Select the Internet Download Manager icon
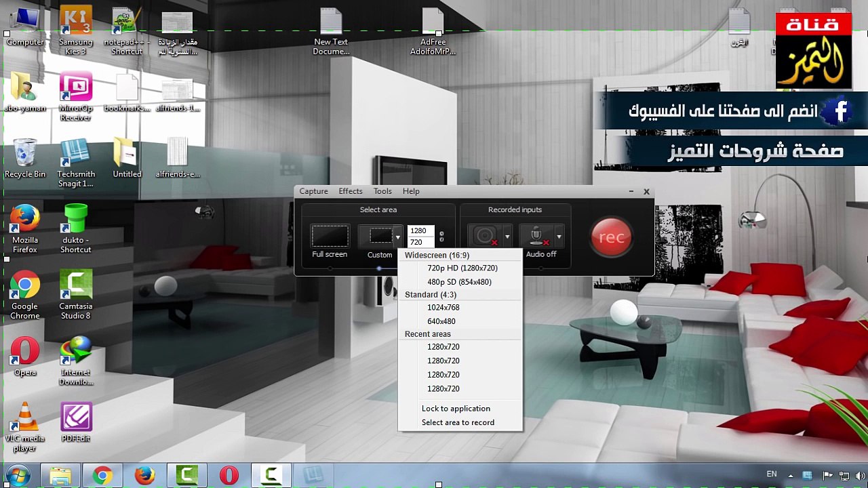 pyautogui.click(x=76, y=361)
